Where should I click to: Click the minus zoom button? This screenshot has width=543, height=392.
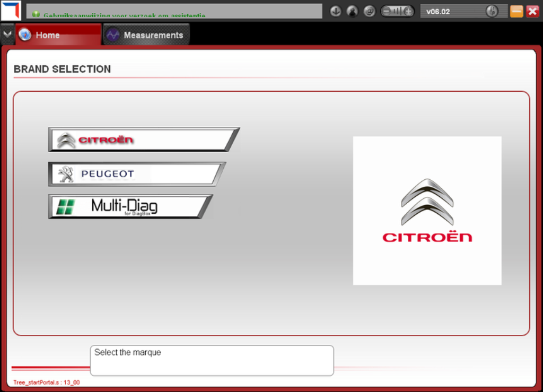[387, 12]
